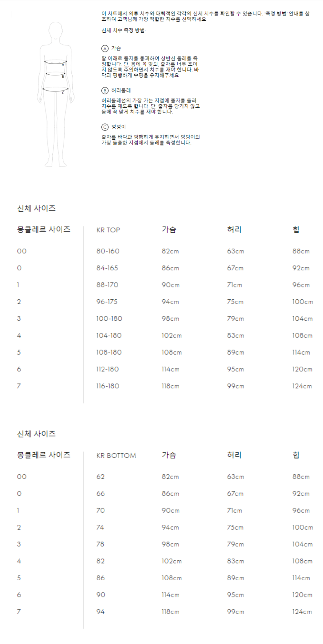Viewport: 323px width, 644px height.
Task: Click 몽클레르 사이즈 header in KR TOP table
Action: (44, 230)
